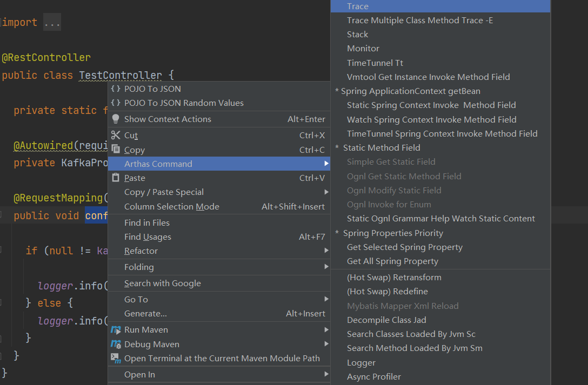588x385 pixels.
Task: Choose Copy from the context menu
Action: [219, 150]
